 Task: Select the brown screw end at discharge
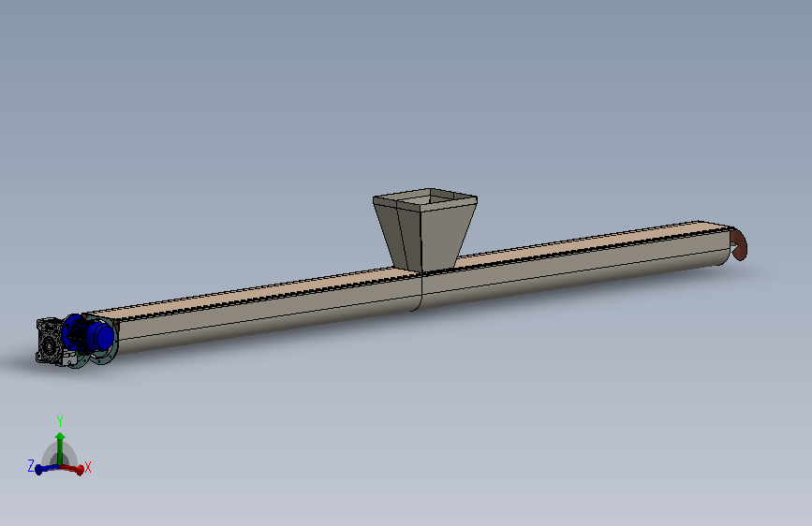[739, 244]
